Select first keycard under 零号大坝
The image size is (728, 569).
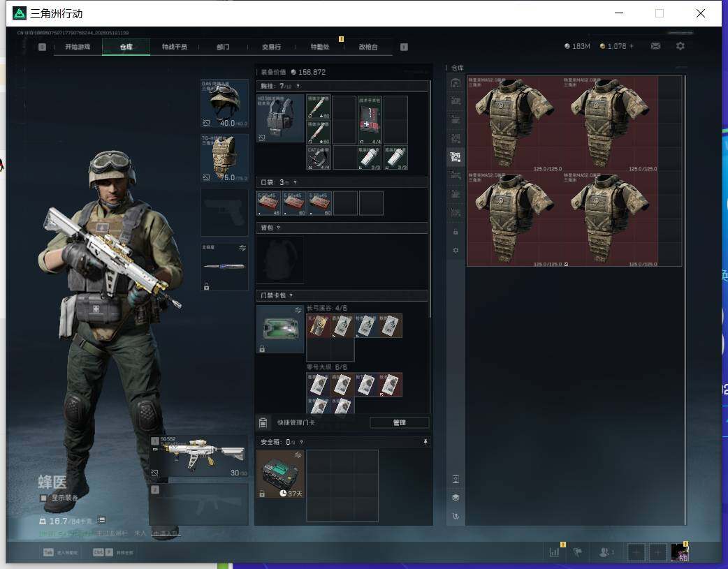point(319,385)
